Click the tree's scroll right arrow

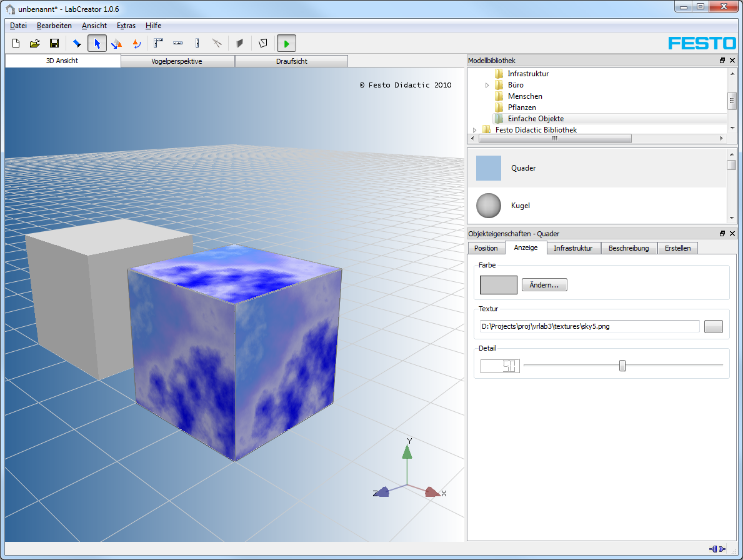coord(721,139)
